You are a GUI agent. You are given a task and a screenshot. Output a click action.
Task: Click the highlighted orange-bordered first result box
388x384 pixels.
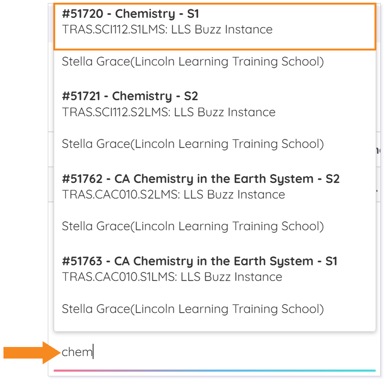215,27
